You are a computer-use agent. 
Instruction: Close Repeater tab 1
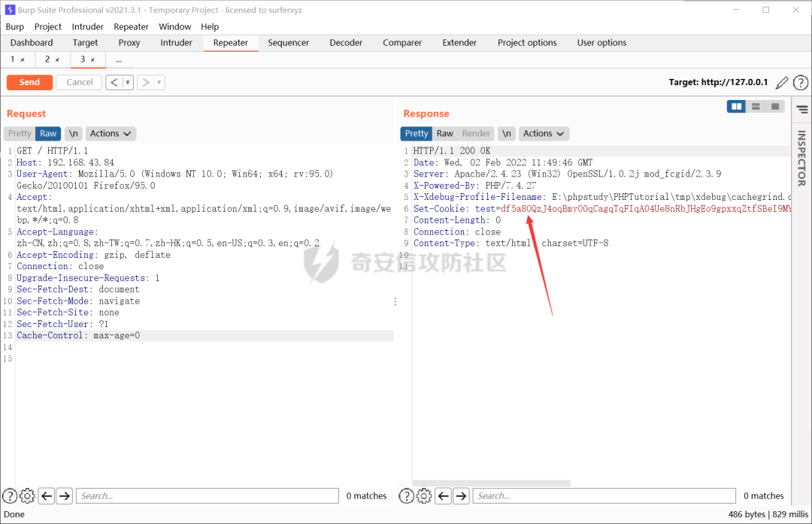coord(23,60)
